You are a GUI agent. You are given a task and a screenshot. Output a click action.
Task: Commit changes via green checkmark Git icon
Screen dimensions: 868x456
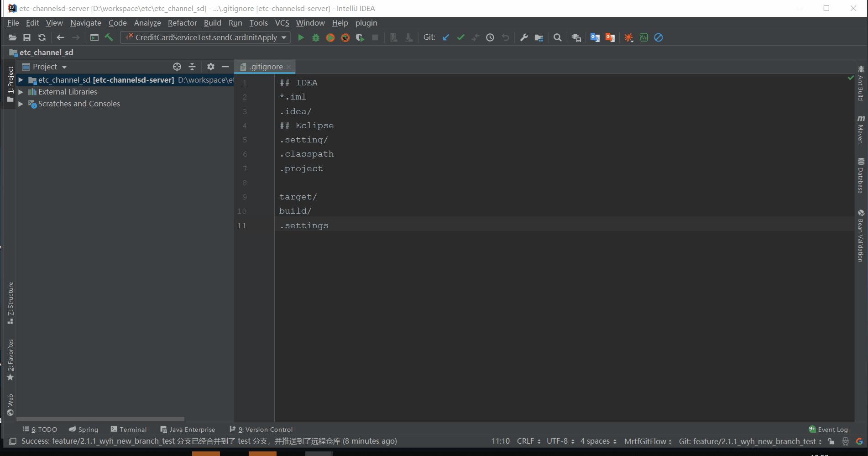coord(460,37)
